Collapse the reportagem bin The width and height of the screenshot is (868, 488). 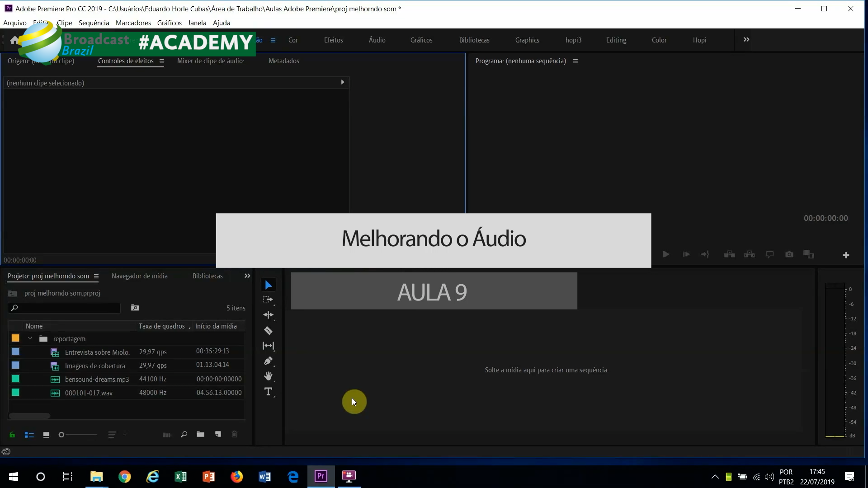pyautogui.click(x=30, y=338)
